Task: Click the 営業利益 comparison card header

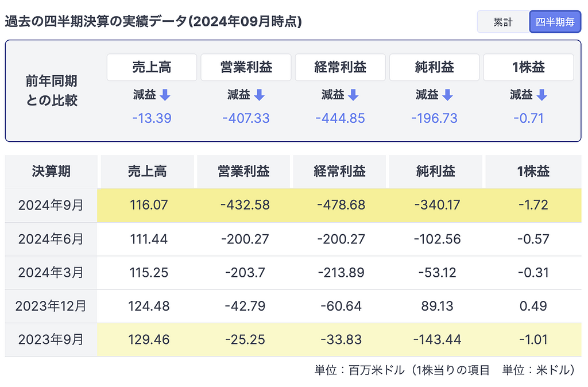Action: tap(246, 68)
